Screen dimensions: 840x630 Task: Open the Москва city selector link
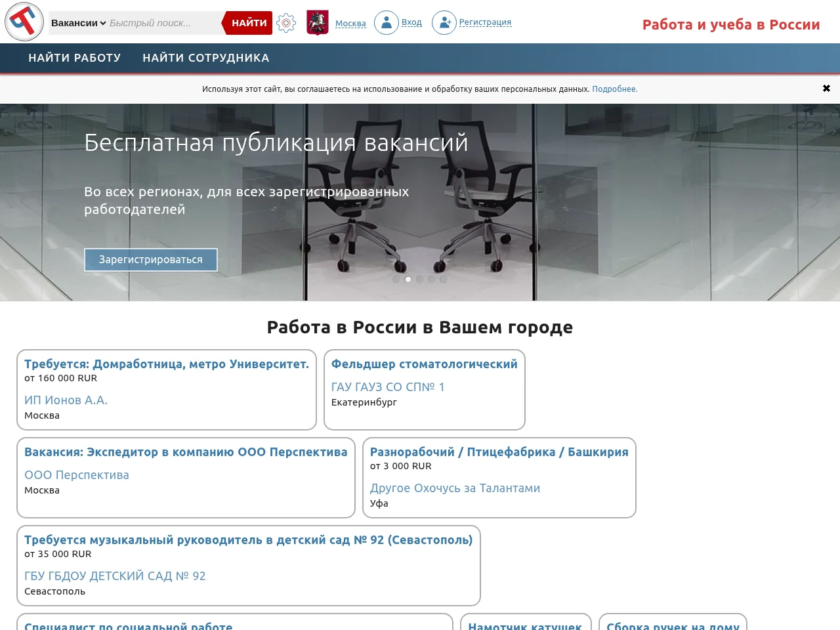pyautogui.click(x=350, y=24)
